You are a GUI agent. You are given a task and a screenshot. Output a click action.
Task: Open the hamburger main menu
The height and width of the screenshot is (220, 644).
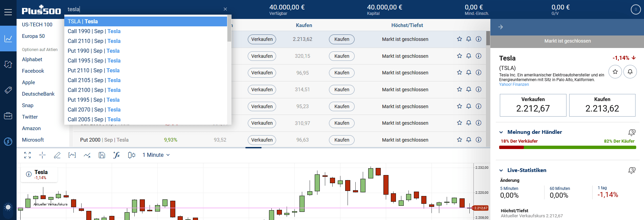coord(8,12)
